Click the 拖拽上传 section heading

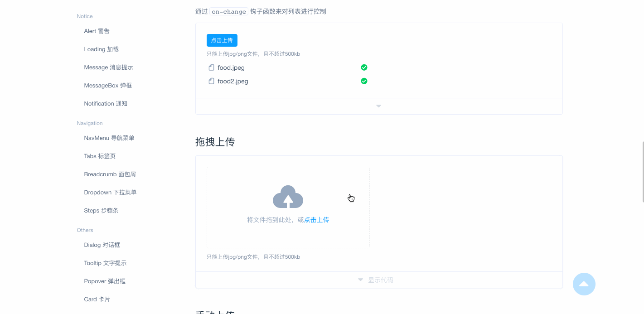click(215, 142)
